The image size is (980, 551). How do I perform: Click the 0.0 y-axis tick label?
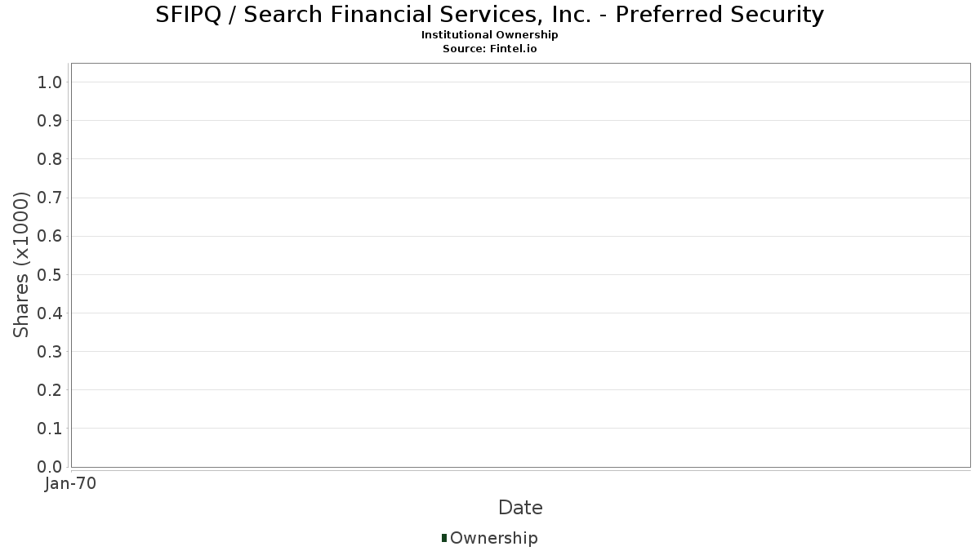[50, 467]
